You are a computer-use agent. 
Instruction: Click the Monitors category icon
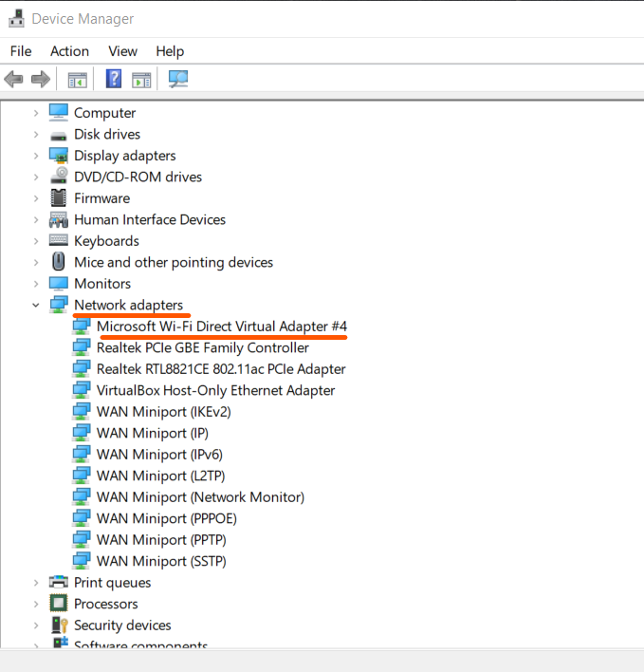[58, 284]
